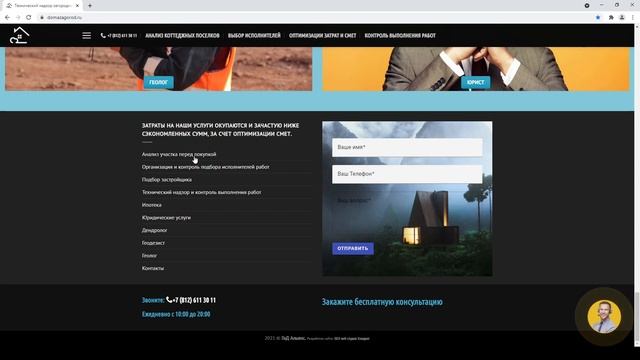Open Оптимизации затрат и смет menu
Image resolution: width=640 pixels, height=360 pixels.
coord(322,36)
